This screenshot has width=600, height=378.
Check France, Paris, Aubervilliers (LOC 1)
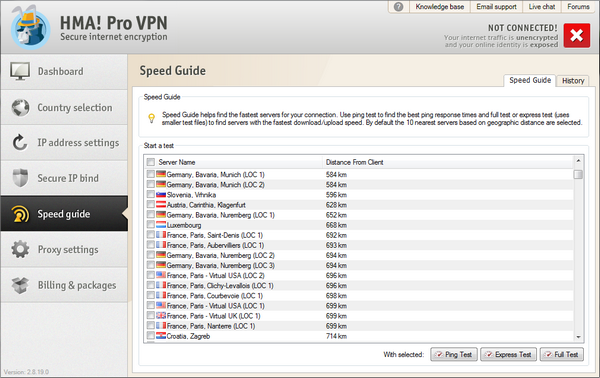coord(151,244)
